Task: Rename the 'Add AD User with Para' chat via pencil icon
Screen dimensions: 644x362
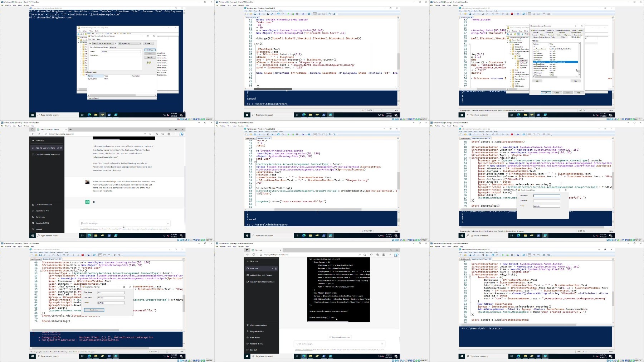Action: point(58,148)
